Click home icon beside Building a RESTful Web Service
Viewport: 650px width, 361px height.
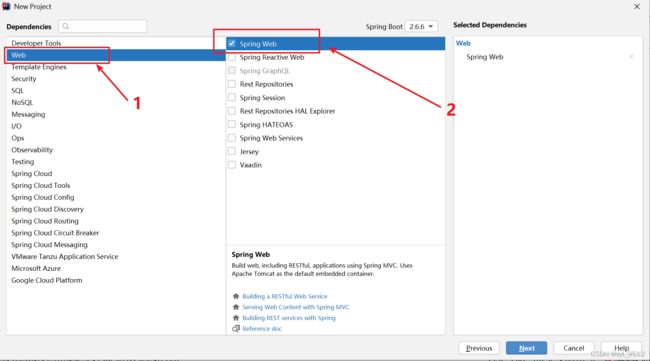click(x=236, y=296)
